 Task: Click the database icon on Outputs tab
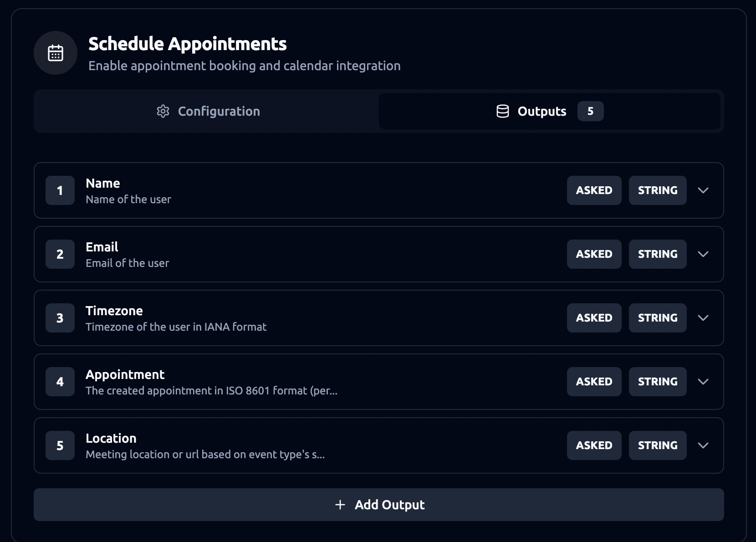(x=503, y=111)
